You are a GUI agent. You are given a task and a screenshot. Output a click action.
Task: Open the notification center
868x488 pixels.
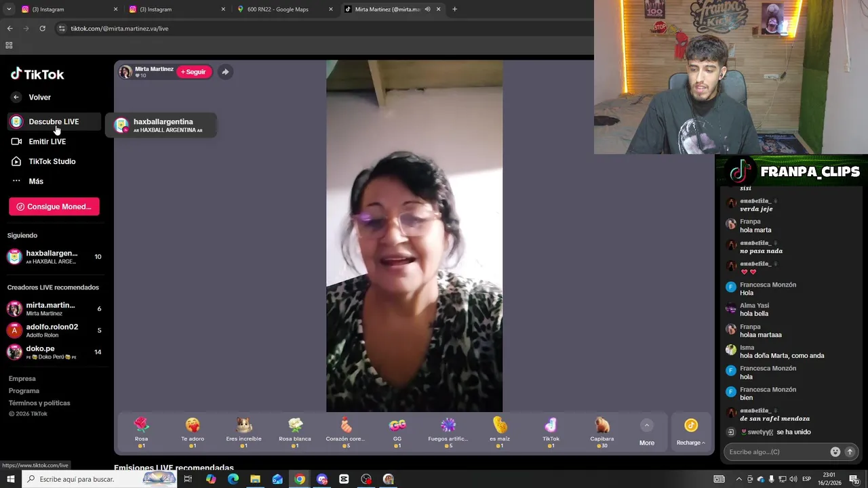point(854,479)
